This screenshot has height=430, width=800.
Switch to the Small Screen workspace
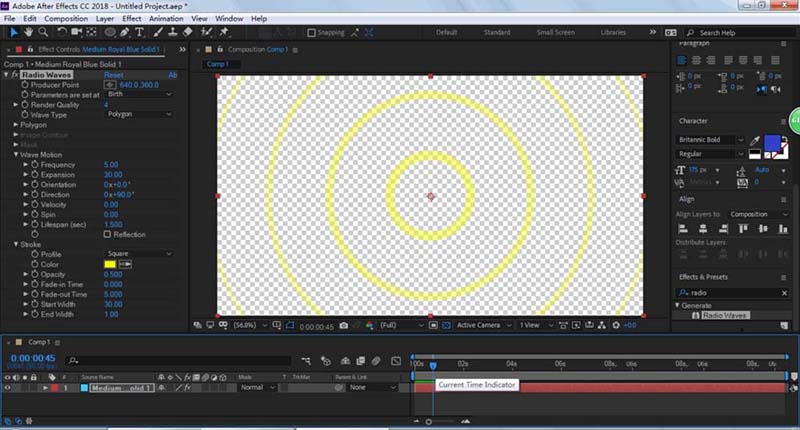[556, 32]
